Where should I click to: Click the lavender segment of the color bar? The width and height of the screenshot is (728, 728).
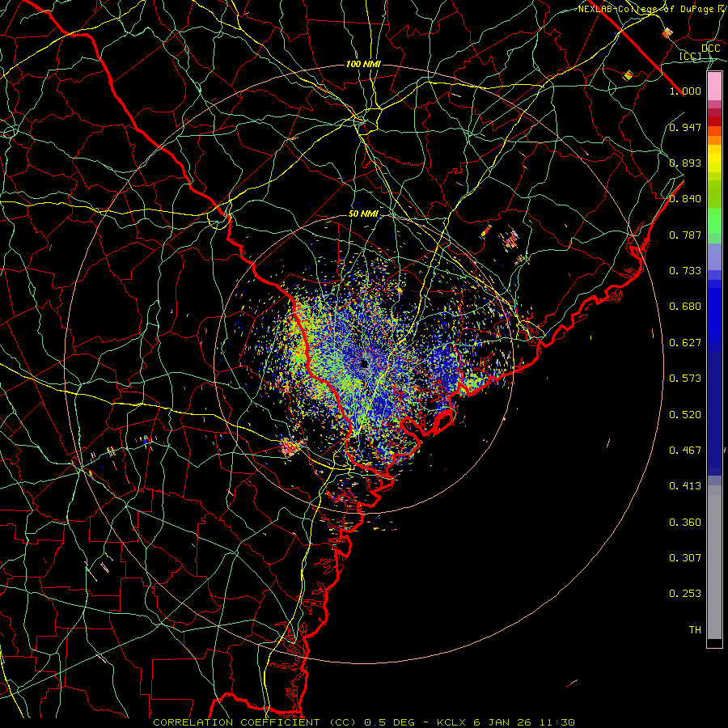pyautogui.click(x=714, y=256)
